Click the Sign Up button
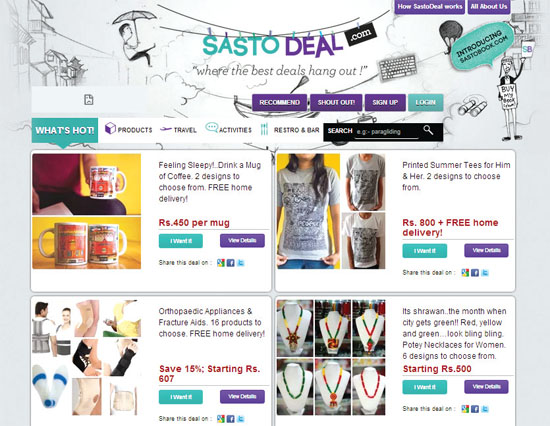 385,102
